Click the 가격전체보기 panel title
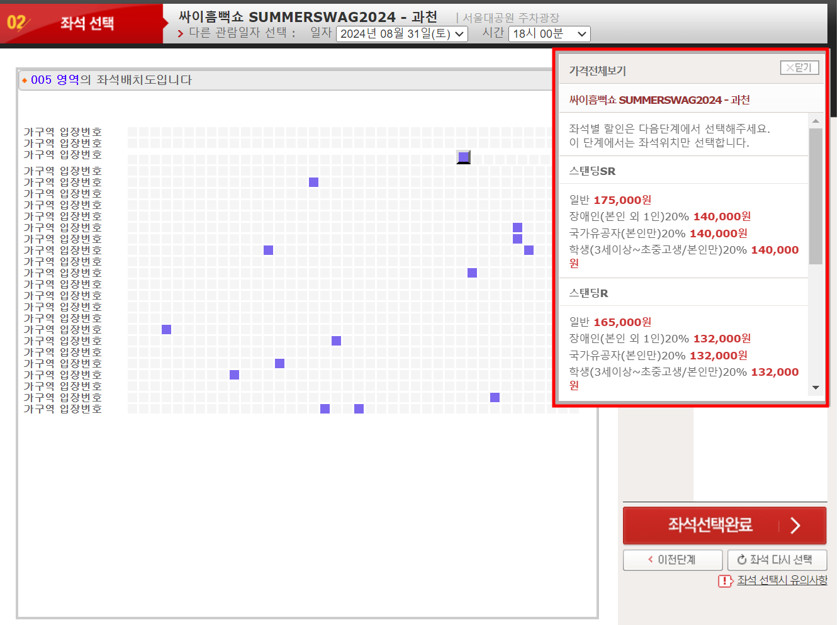Viewport: 840px width, 625px height. [x=597, y=71]
